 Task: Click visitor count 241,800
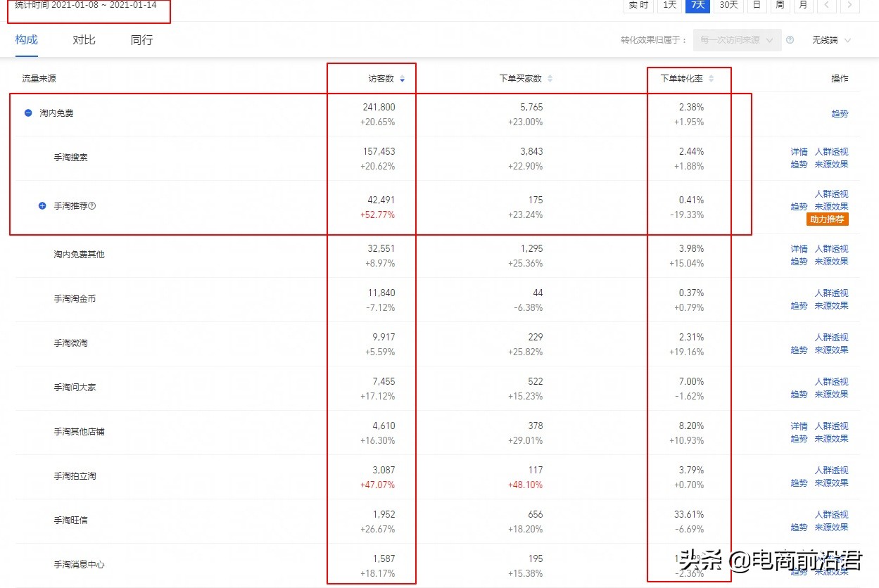point(379,108)
